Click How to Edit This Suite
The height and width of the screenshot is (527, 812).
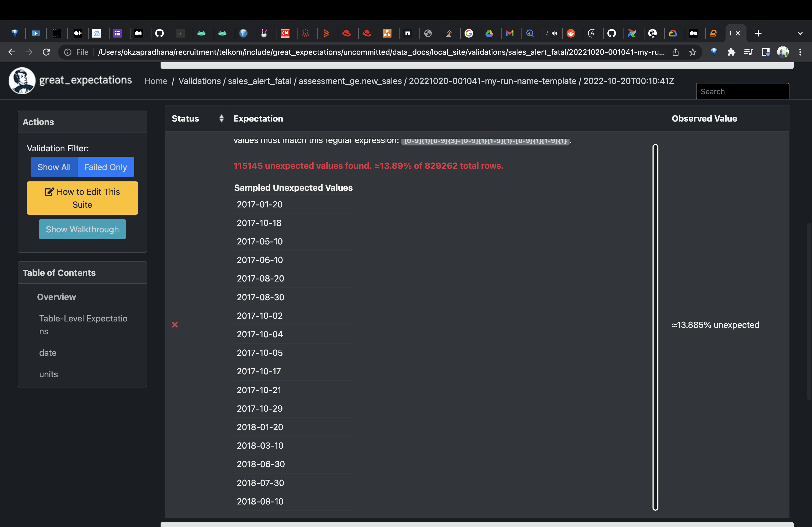(x=82, y=198)
